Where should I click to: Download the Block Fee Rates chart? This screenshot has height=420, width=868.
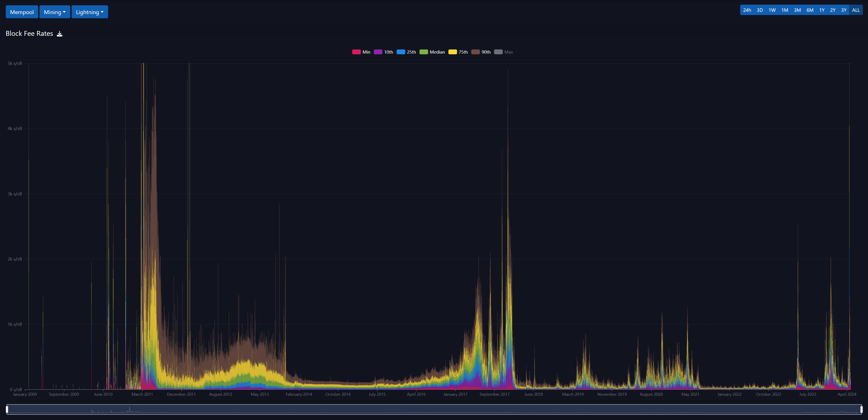pyautogui.click(x=60, y=34)
